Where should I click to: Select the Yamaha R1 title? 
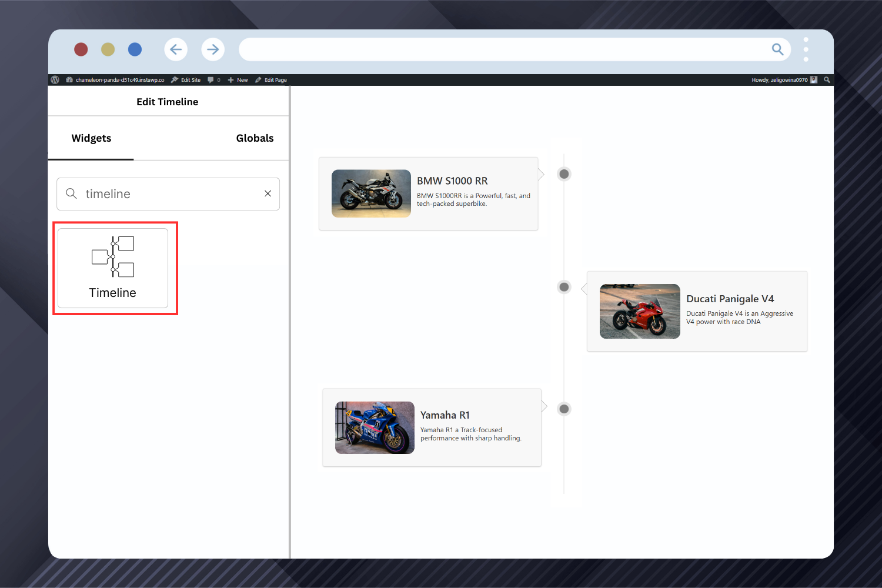coord(445,415)
